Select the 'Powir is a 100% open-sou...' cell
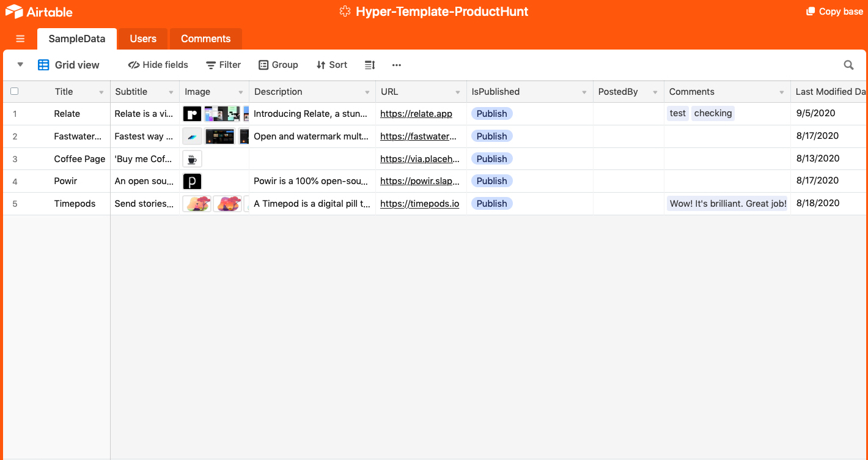 click(312, 181)
